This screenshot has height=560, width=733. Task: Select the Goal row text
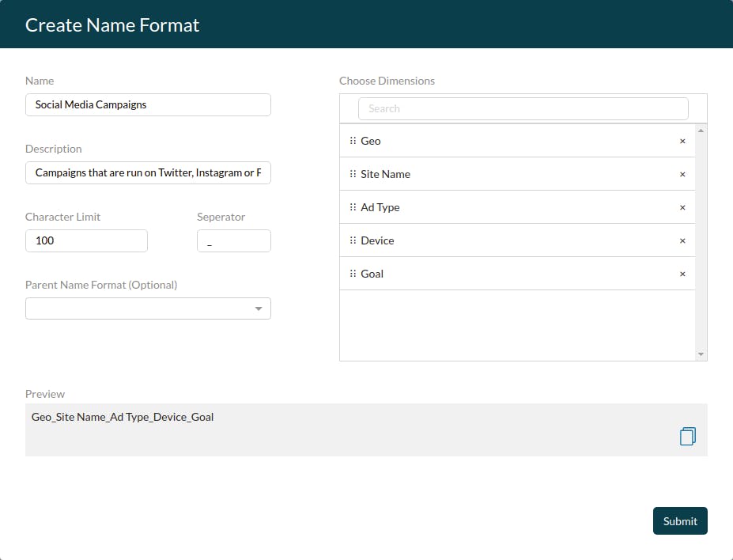click(x=372, y=274)
